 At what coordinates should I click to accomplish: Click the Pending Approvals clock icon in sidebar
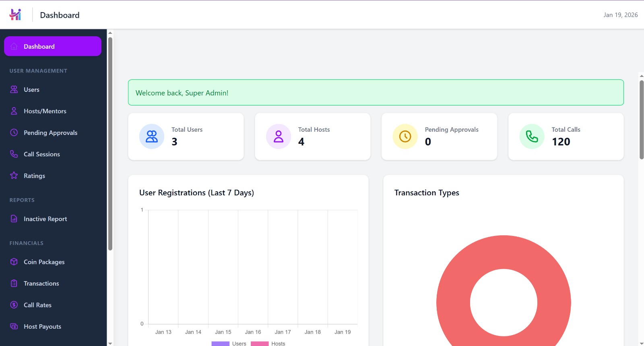[14, 133]
